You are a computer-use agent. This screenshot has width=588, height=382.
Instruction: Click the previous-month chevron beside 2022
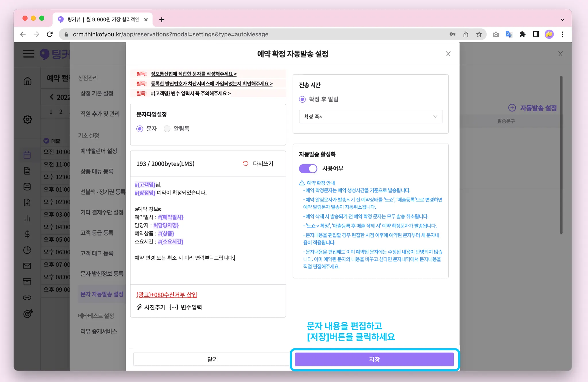(52, 97)
